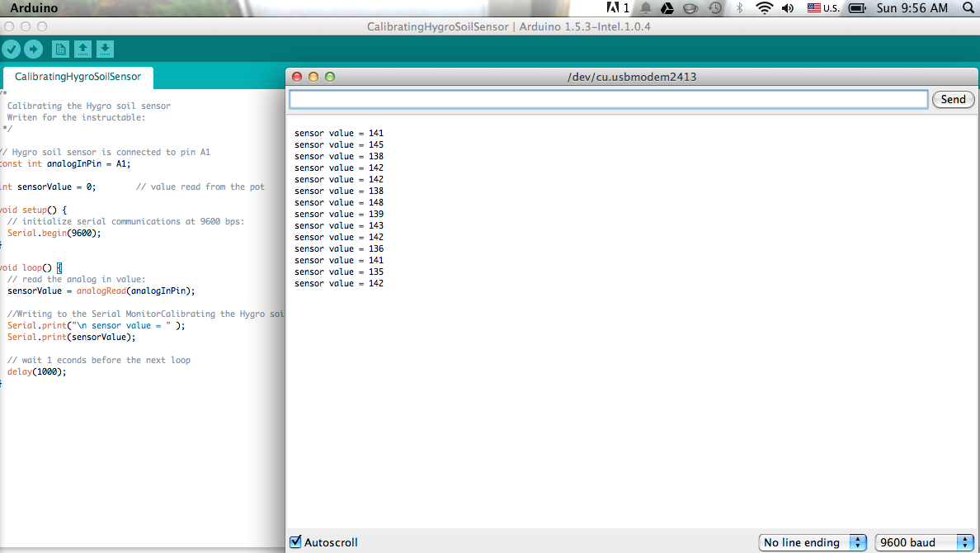Click the Verify sketch checkmark icon
Image resolution: width=980 pixels, height=553 pixels.
12,49
